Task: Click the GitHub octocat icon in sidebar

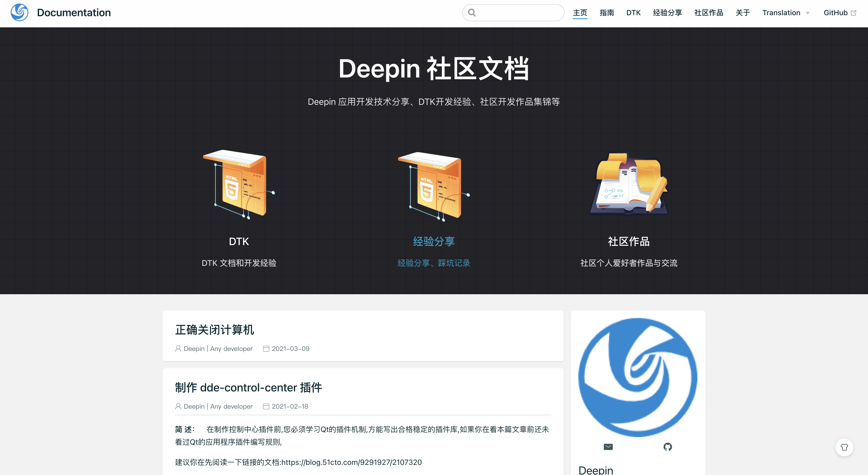Action: pyautogui.click(x=667, y=447)
